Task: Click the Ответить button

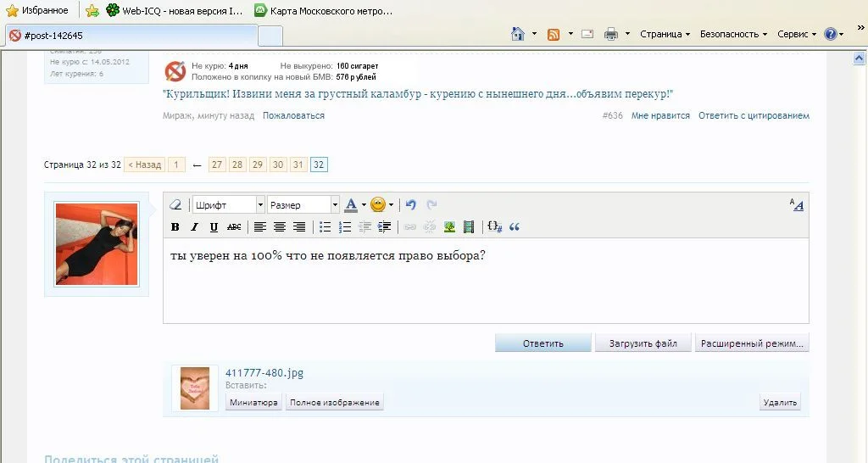Action: tap(542, 343)
